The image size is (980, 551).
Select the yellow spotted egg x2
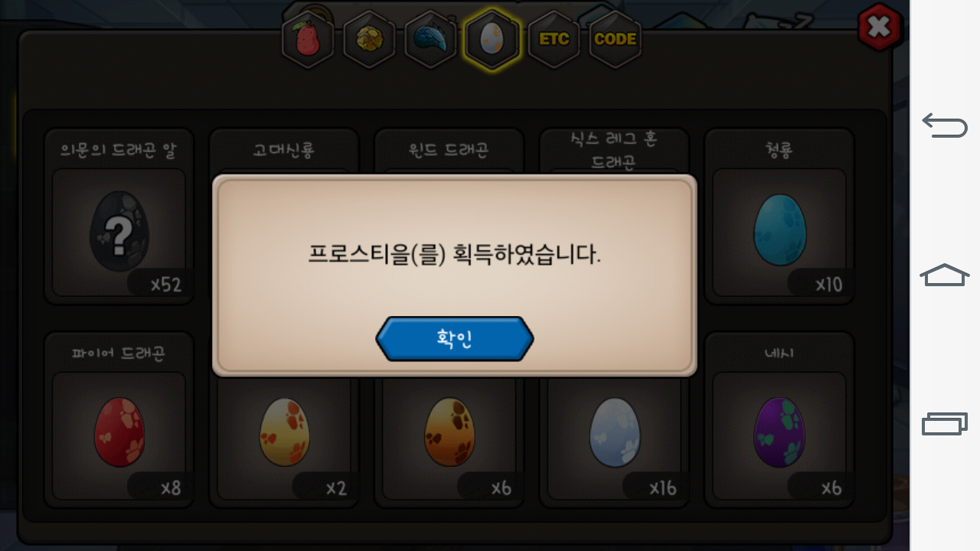[x=284, y=432]
